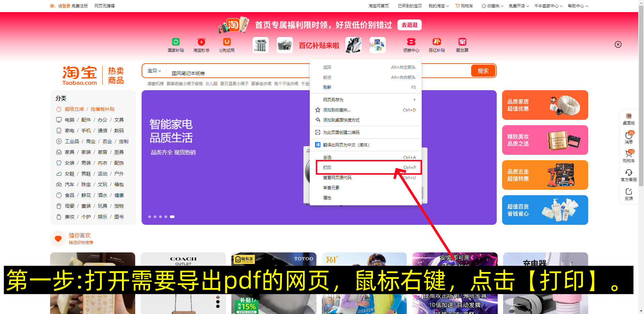Contact 官方客服 via the headset icon
Screen dimensions: 644x314
pyautogui.click(x=629, y=173)
